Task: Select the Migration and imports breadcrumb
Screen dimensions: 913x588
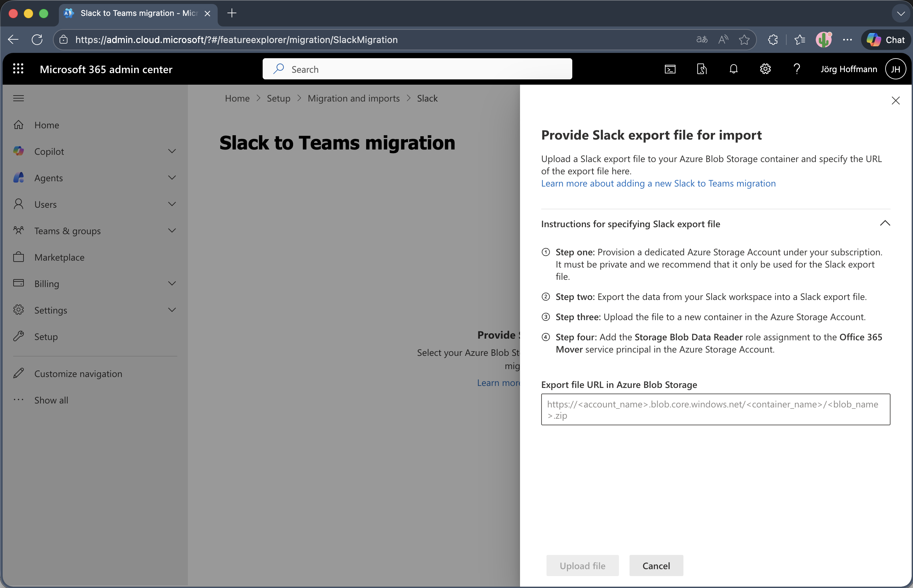Action: [353, 98]
